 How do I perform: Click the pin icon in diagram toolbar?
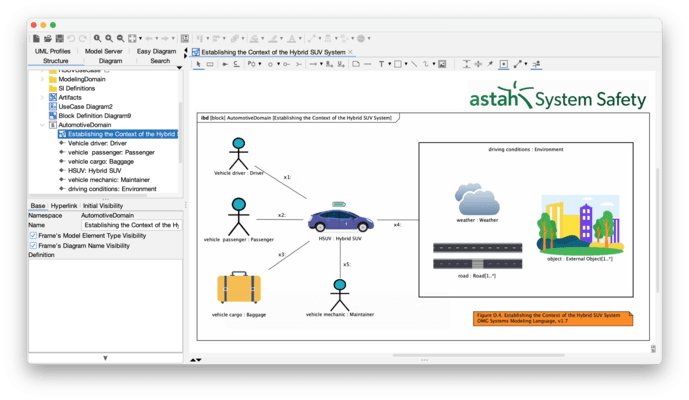click(490, 64)
